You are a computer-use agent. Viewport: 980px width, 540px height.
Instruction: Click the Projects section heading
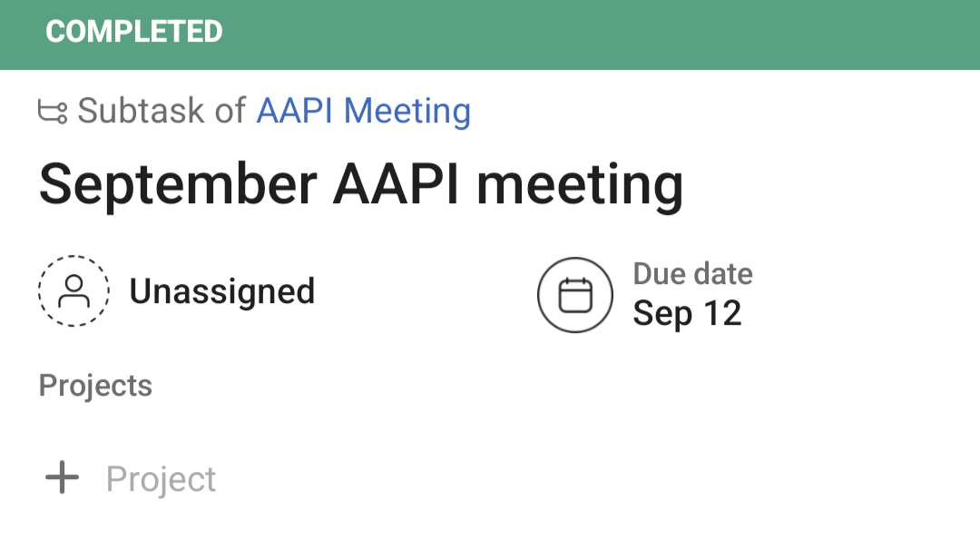point(95,386)
